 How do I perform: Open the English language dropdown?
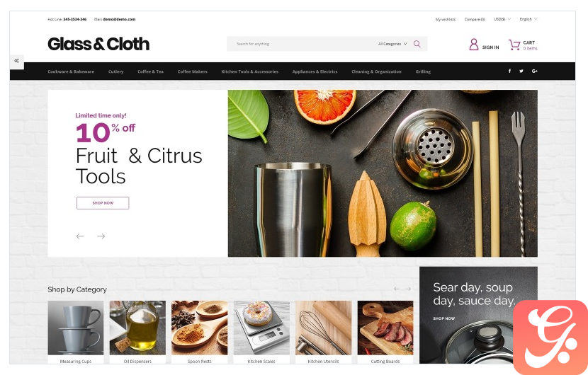(528, 19)
